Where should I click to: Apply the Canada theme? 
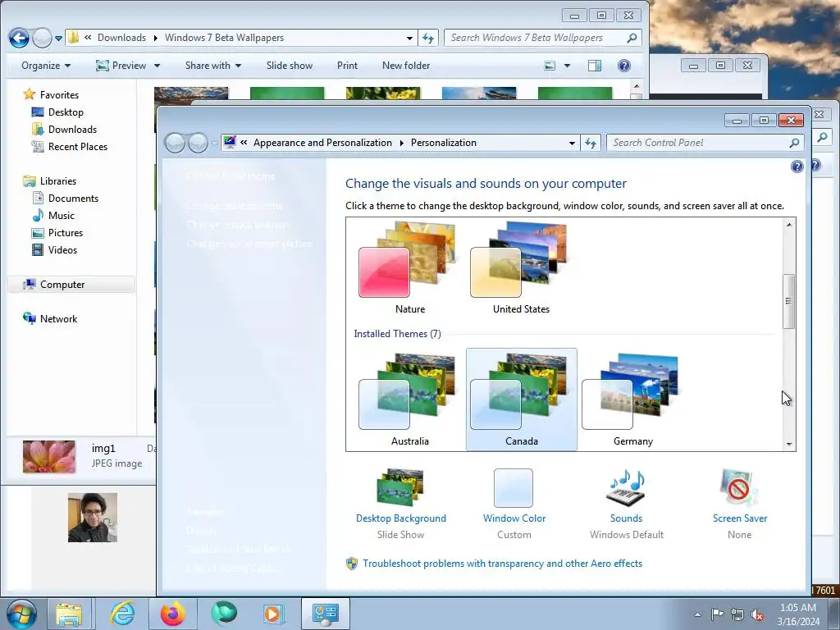pos(521,399)
